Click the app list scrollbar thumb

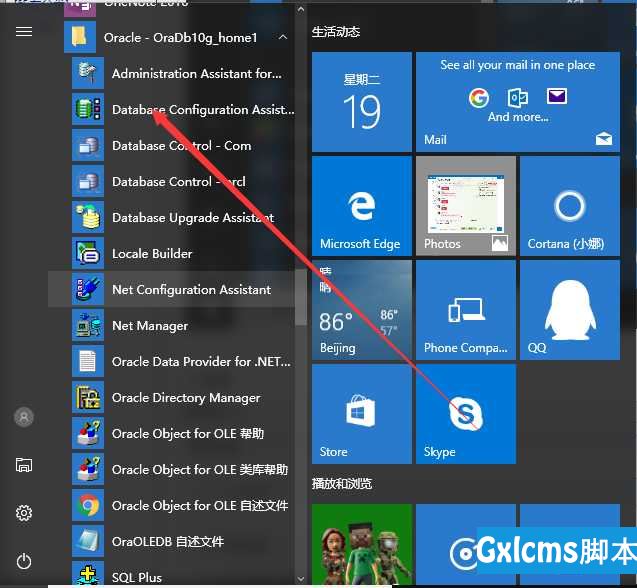click(x=301, y=297)
